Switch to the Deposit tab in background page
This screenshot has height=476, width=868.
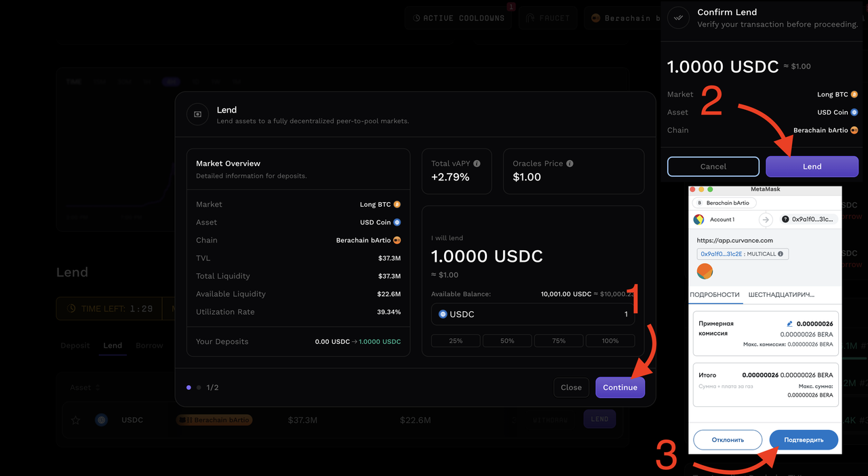[x=75, y=345]
